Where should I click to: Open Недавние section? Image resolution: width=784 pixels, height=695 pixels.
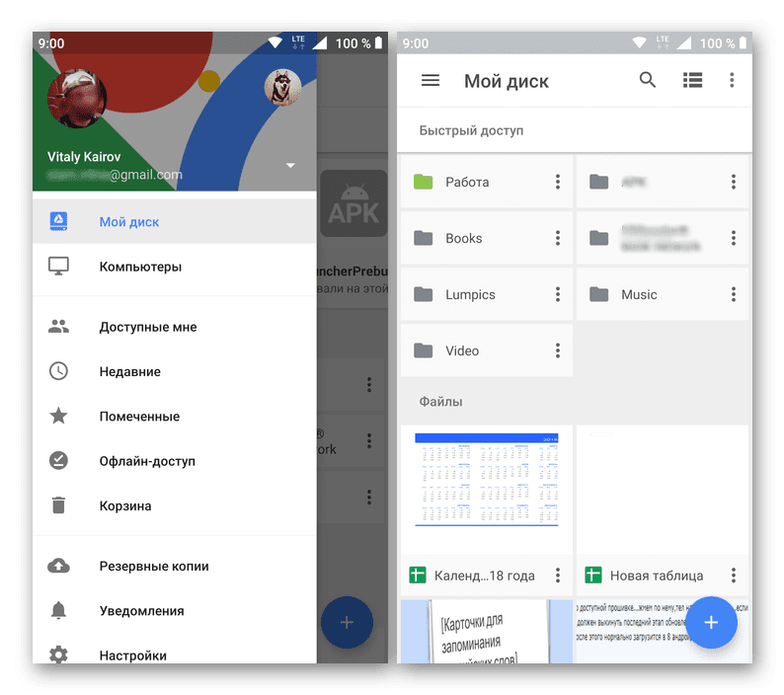[x=175, y=371]
